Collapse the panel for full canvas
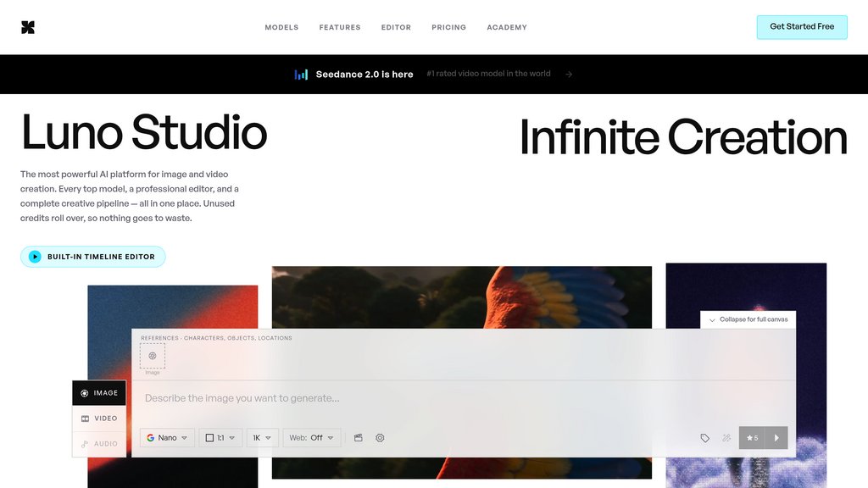This screenshot has height=488, width=868. (x=748, y=319)
